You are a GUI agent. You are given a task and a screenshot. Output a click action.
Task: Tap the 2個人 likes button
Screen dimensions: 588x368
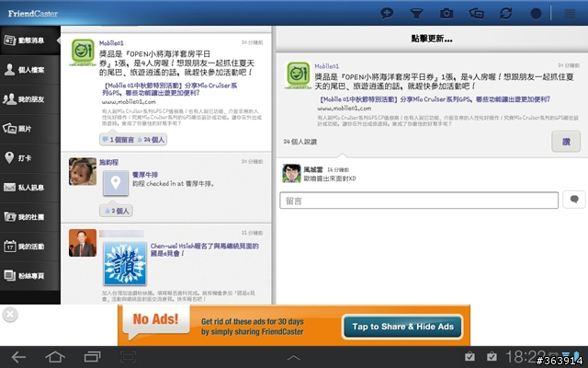click(117, 211)
